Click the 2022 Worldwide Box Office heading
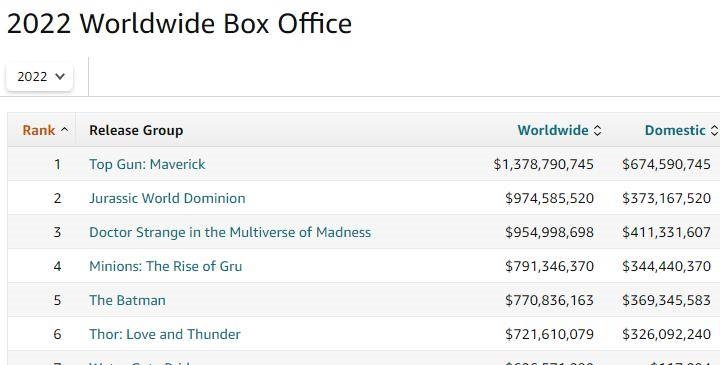The width and height of the screenshot is (720, 365). pos(180,23)
